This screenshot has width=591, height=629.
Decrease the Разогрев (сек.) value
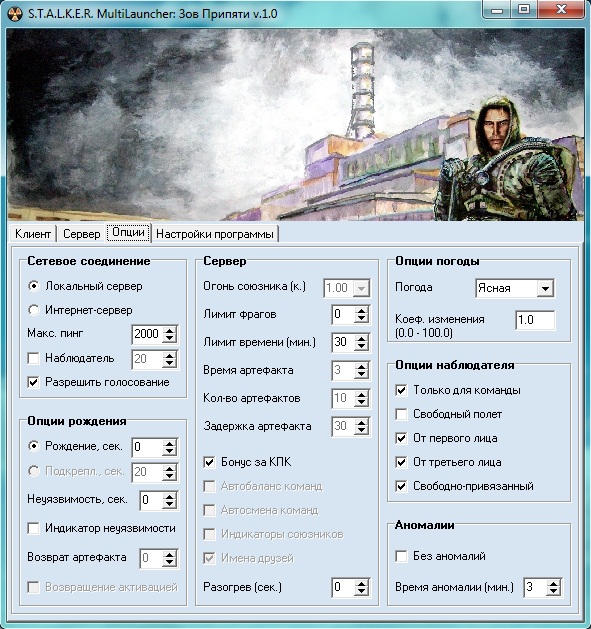pos(361,592)
